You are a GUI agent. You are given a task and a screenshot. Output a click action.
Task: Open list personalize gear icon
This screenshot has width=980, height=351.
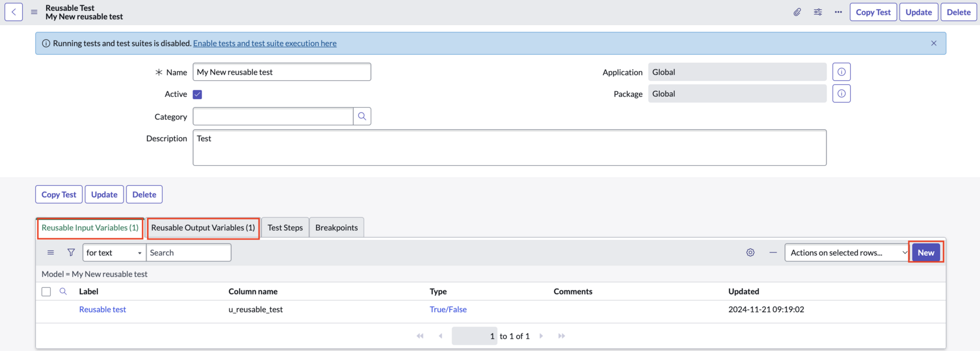point(751,252)
